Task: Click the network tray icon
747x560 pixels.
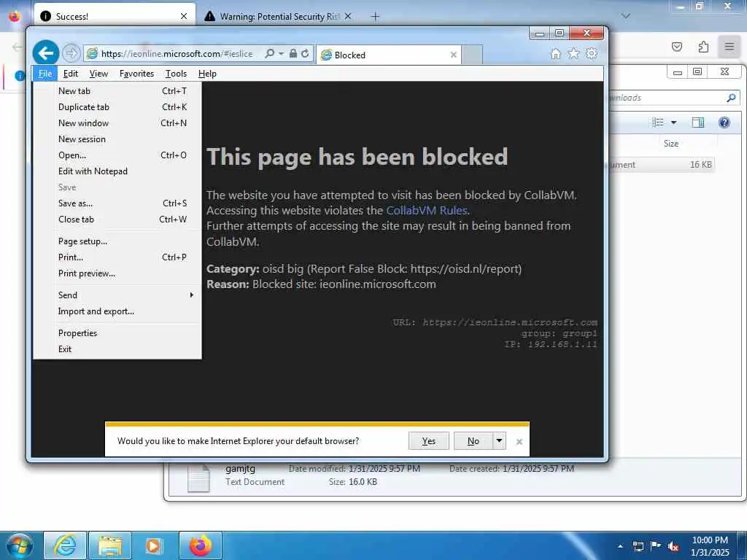Action: coord(638,546)
